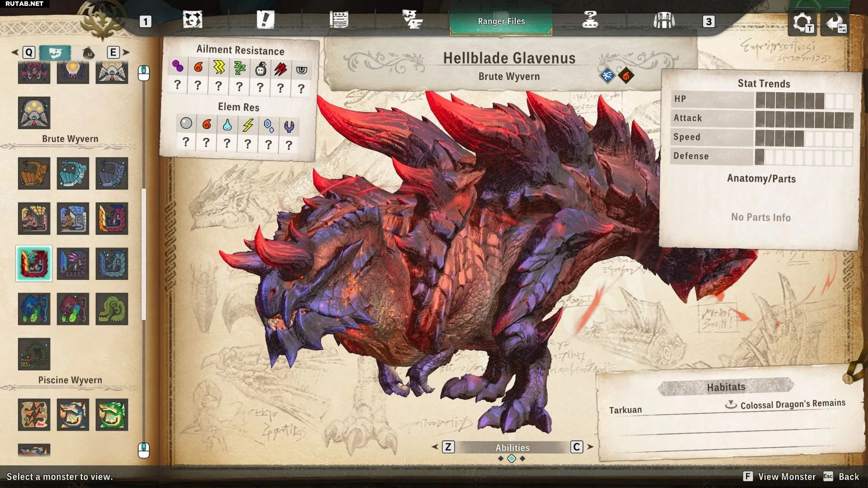Click the fire element badge beside monster name

[x=626, y=76]
